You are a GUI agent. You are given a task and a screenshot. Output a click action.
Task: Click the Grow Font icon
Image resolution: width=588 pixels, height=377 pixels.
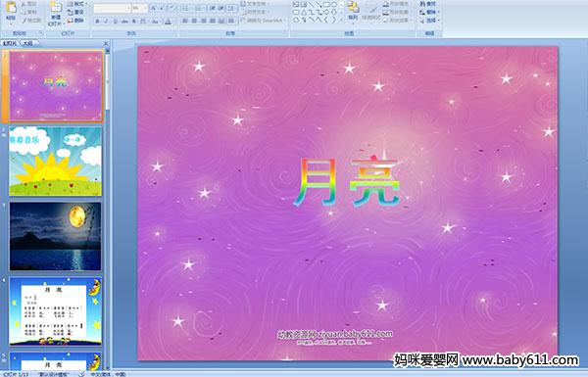tap(154, 8)
